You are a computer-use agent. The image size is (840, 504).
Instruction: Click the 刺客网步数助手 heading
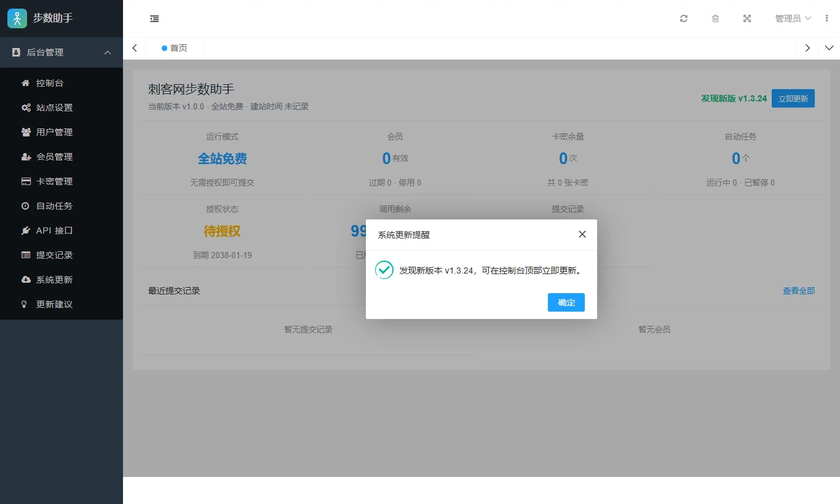coord(191,90)
